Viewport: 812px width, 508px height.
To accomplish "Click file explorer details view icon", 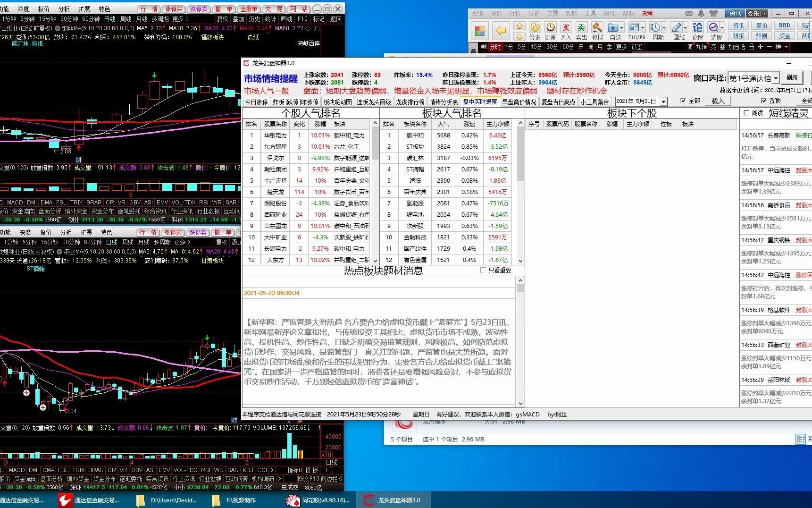I will [801, 439].
